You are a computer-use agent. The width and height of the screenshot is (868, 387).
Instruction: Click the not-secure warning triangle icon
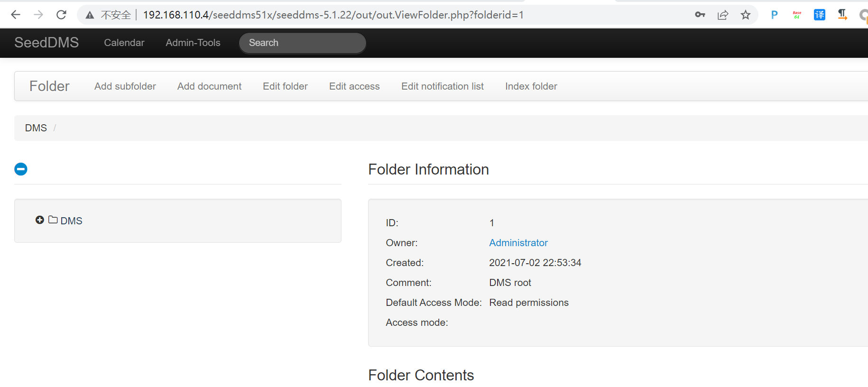point(90,15)
